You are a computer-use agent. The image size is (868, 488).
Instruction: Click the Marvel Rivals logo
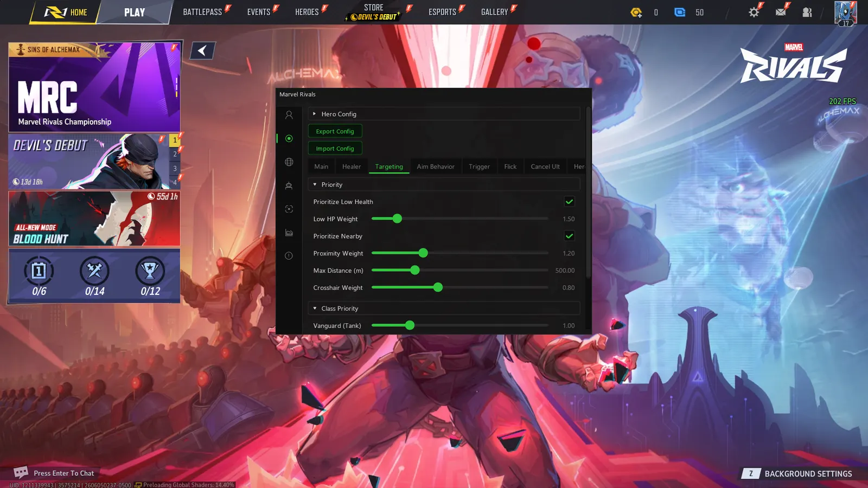tap(794, 63)
